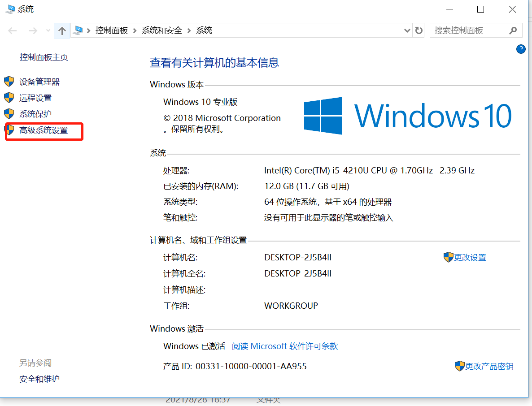The image size is (532, 406).
Task: Go up one level with the Up arrow
Action: (x=62, y=31)
